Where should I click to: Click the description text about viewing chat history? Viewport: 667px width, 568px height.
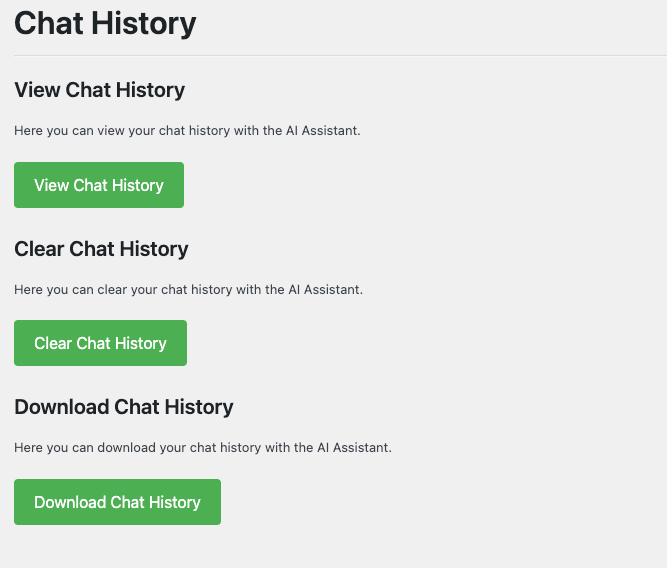[187, 131]
